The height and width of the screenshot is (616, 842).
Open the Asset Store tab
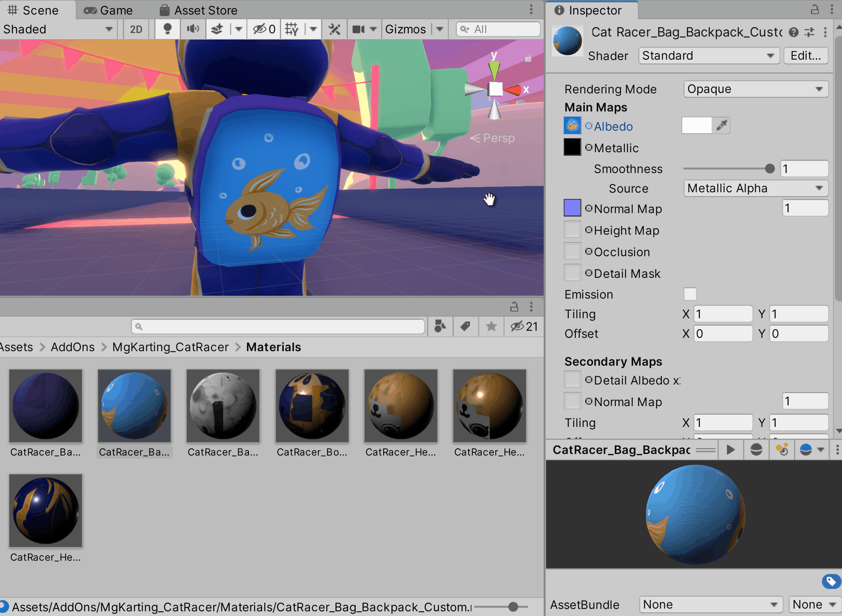[x=199, y=10]
